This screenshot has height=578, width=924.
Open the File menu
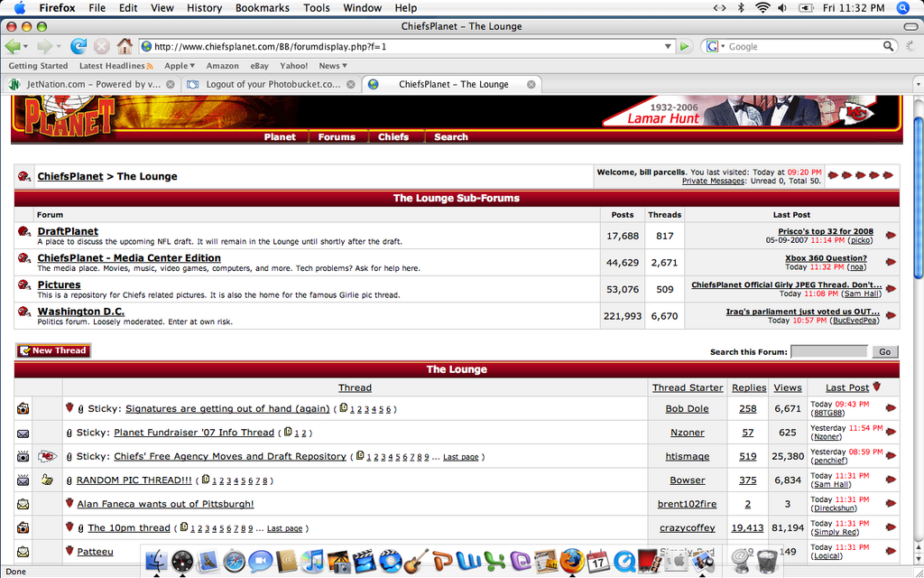click(97, 7)
